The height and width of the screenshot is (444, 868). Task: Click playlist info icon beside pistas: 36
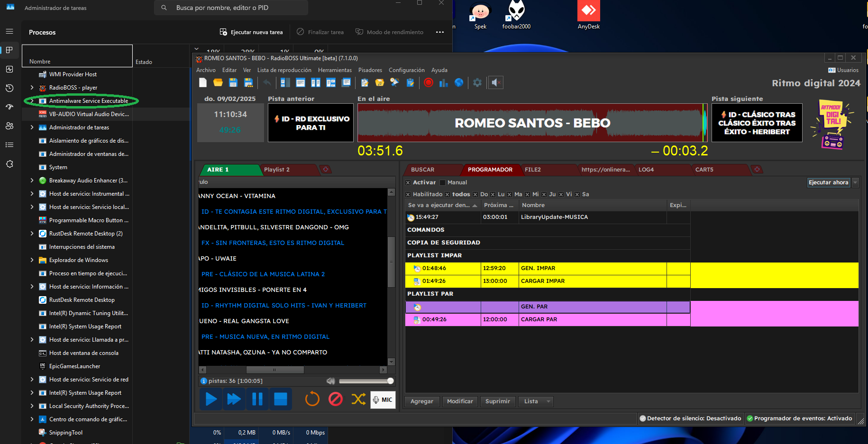(x=203, y=381)
